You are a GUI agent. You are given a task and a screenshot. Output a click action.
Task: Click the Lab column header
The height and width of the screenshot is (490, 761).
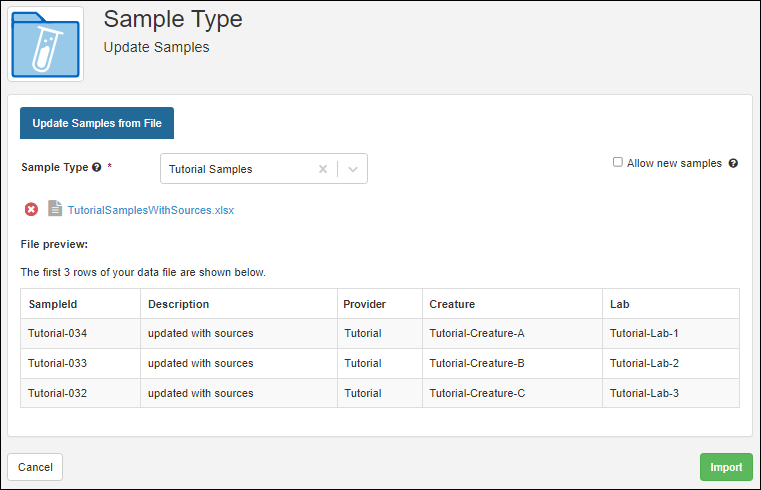pyautogui.click(x=619, y=304)
